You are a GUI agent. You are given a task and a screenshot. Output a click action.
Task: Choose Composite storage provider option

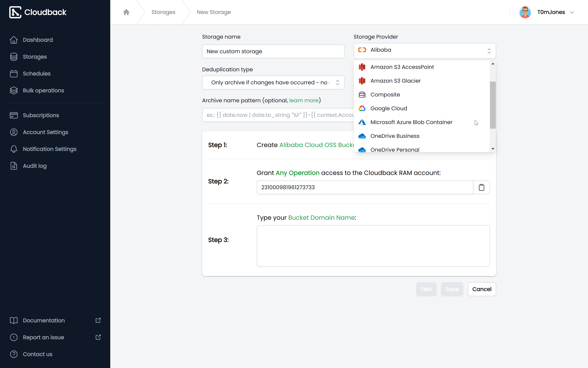[x=422, y=94]
